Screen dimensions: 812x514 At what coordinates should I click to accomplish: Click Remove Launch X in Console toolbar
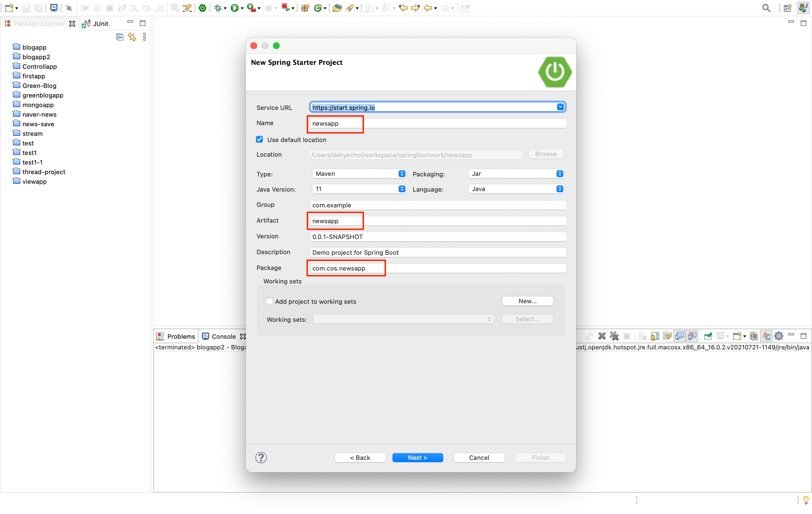pos(602,336)
